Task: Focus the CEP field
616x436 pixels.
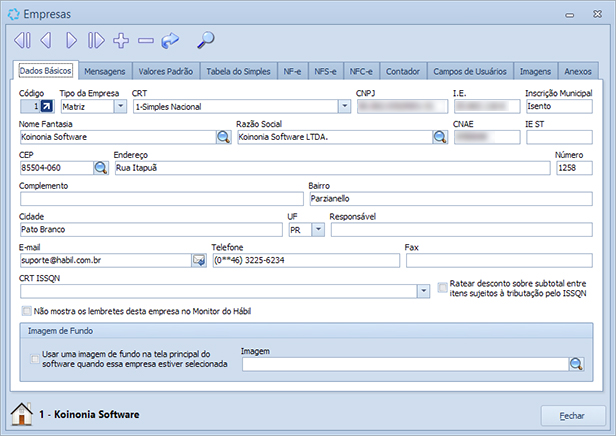Action: tap(57, 168)
